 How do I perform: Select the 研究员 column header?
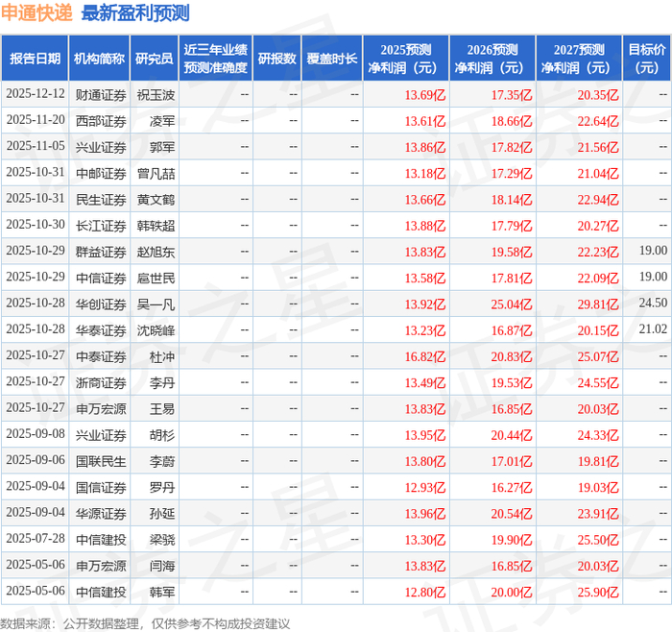[x=155, y=59]
